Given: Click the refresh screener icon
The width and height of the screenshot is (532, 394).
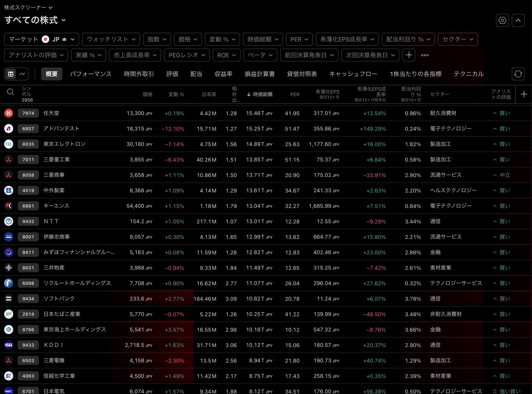Looking at the screenshot, I should (518, 74).
